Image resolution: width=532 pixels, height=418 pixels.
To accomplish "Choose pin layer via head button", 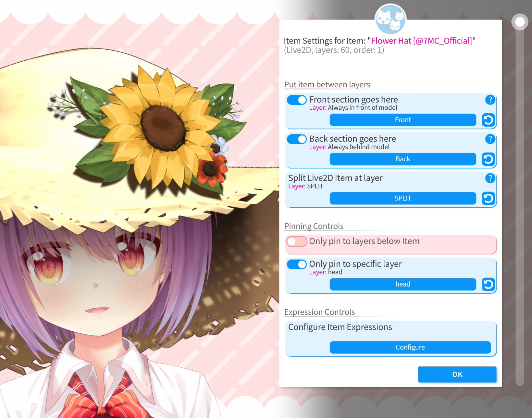I will point(403,285).
